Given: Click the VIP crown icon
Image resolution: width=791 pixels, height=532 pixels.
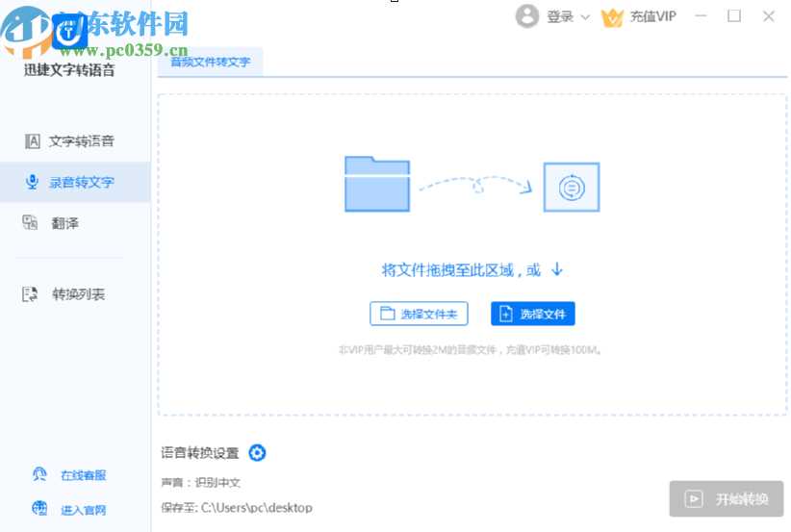Looking at the screenshot, I should click(612, 17).
